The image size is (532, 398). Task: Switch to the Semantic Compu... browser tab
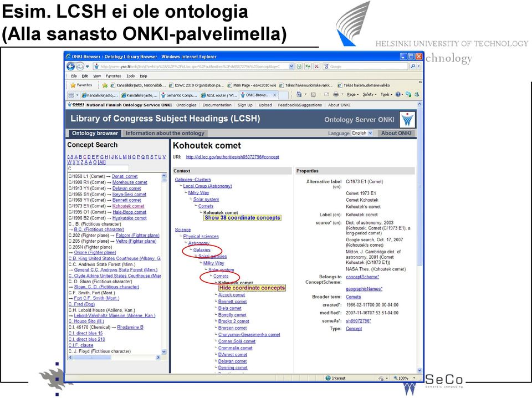(x=180, y=95)
